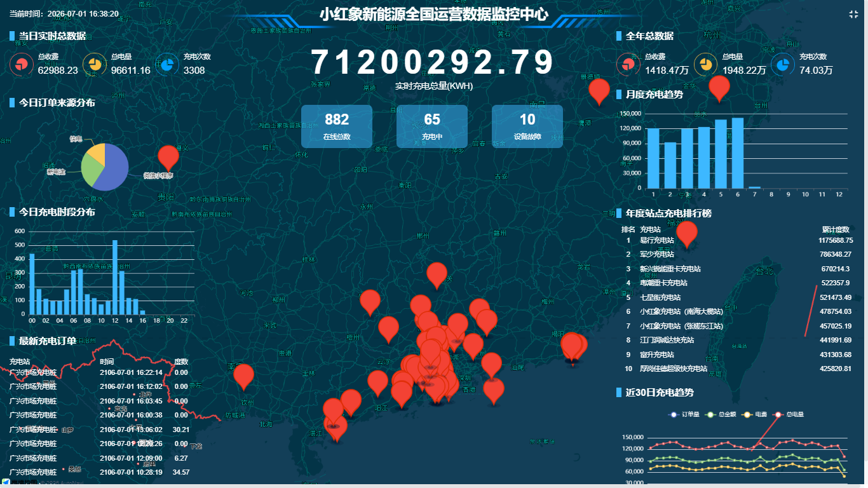Viewport: 868px width, 488px height.
Task: Click the red 总收费 icon in 全年总数据
Action: click(628, 64)
